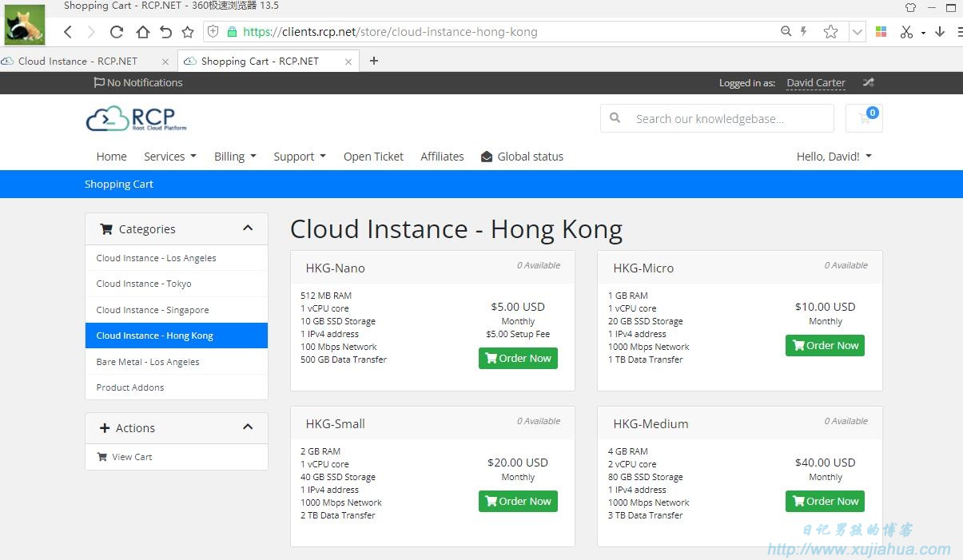Select Cloud Instance - Los Angeles category
Image resolution: width=963 pixels, height=560 pixels.
pos(177,258)
